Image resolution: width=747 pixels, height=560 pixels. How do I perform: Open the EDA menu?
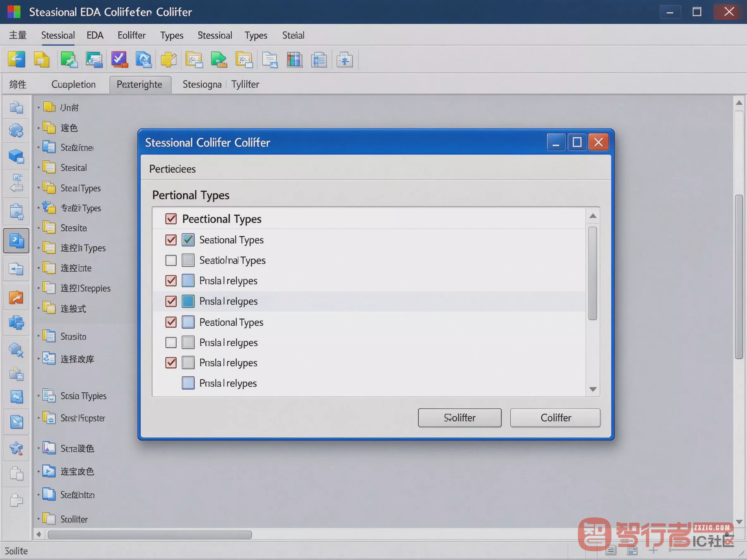95,35
